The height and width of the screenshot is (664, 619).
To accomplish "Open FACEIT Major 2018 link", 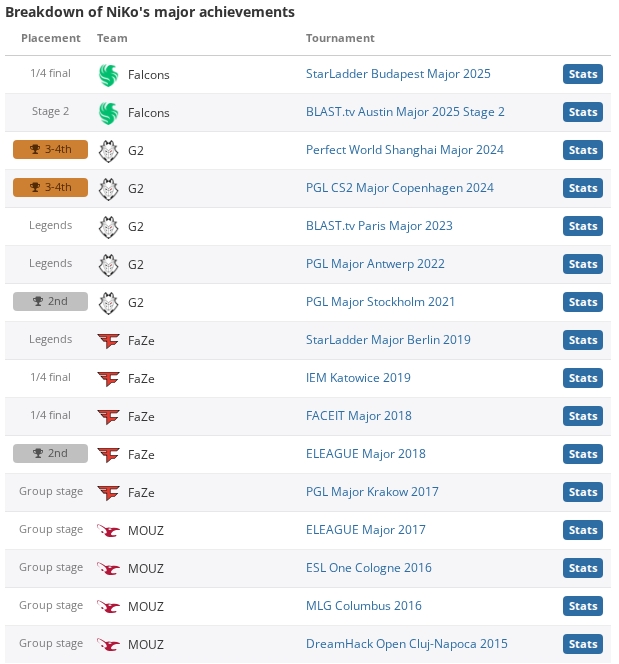I will [359, 416].
